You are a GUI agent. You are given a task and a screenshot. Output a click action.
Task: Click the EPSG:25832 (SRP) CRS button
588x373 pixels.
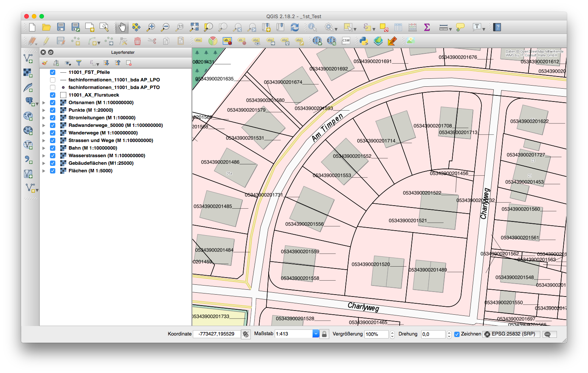[x=511, y=334]
